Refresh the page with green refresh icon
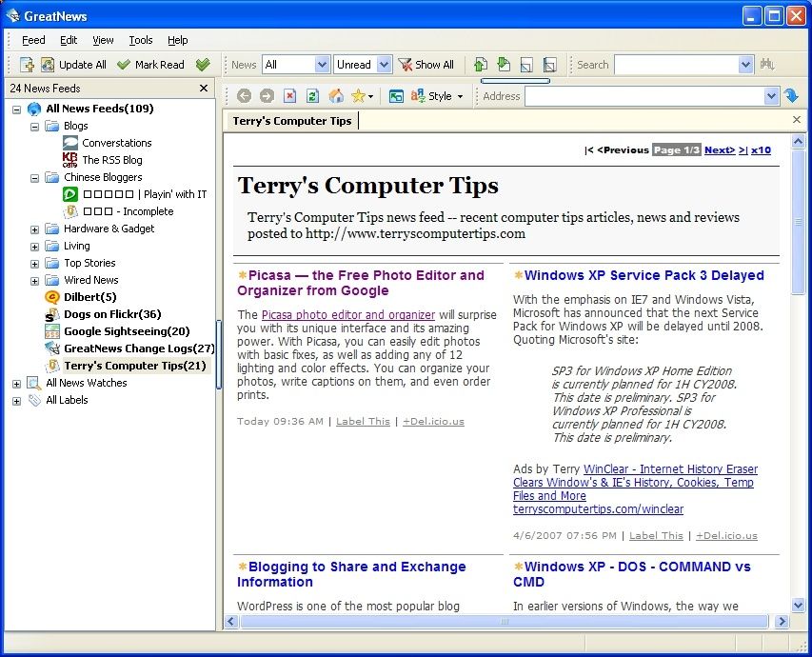 313,96
